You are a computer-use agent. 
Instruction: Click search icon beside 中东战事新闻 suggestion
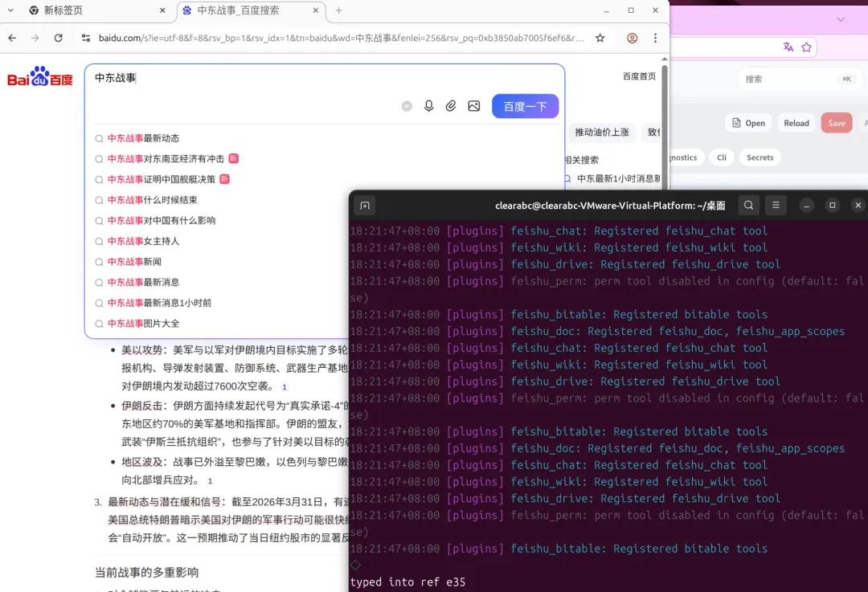99,262
